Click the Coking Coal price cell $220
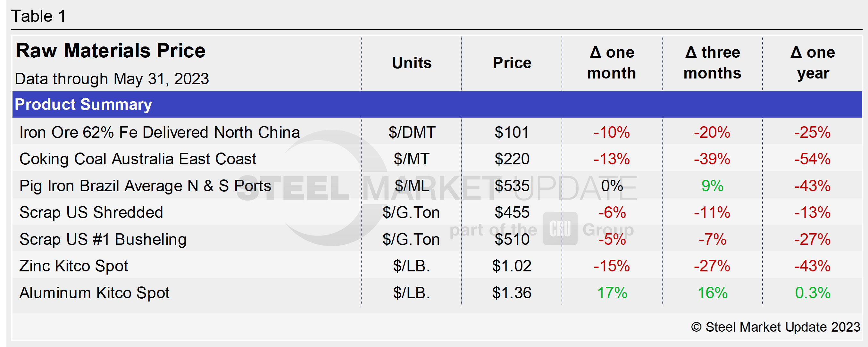868x347 pixels. click(512, 159)
